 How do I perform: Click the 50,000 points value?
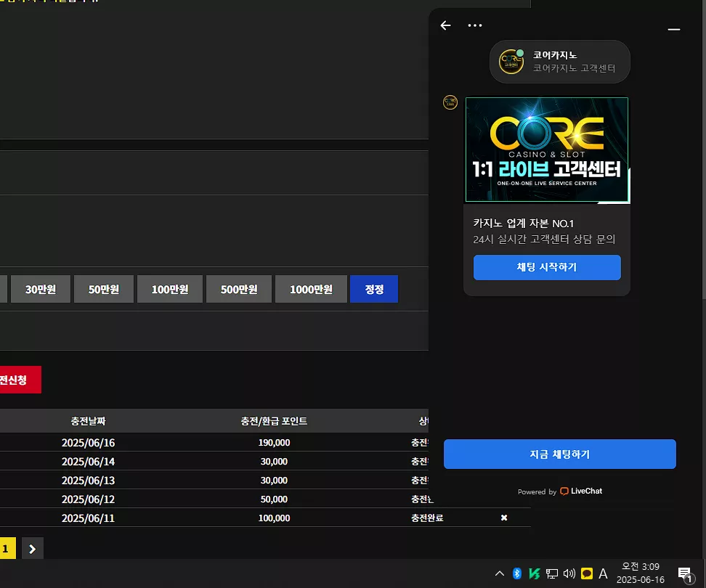(274, 499)
